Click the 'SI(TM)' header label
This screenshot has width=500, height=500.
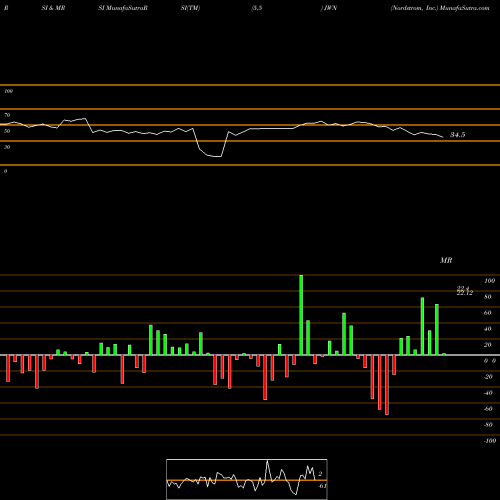coord(190,8)
